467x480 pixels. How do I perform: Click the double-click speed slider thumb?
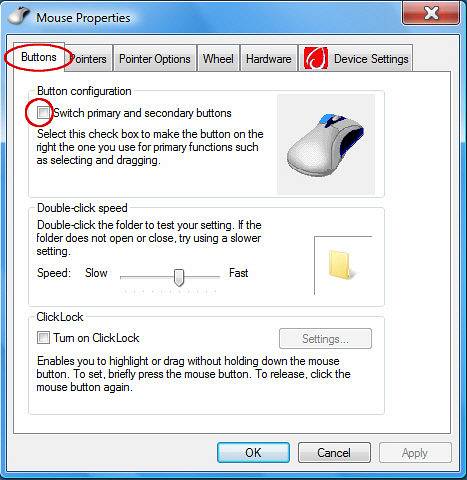tap(179, 277)
